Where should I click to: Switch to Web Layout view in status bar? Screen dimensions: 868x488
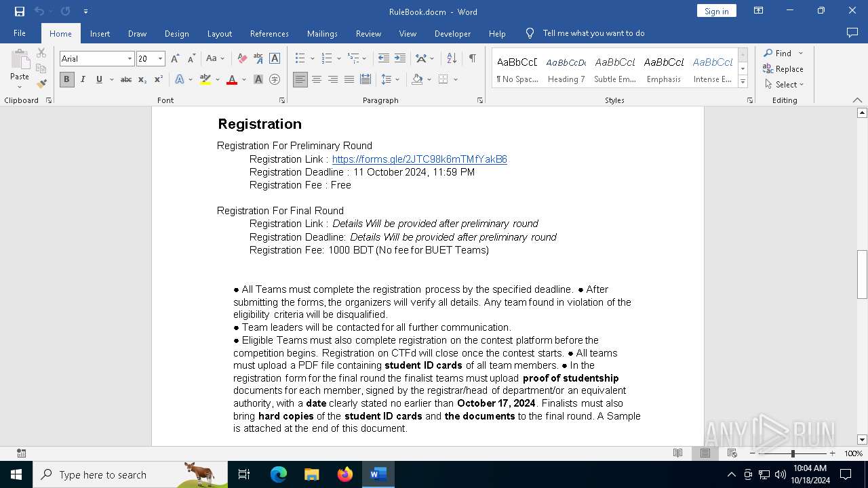[x=732, y=453]
